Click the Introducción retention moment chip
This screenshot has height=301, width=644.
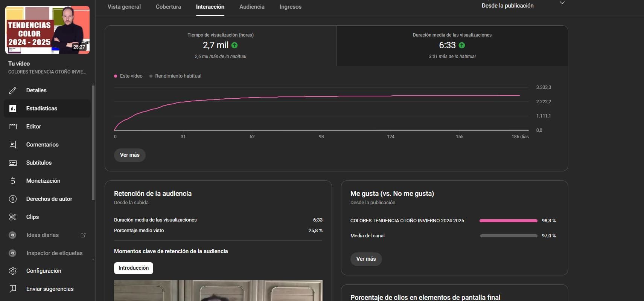tap(134, 268)
